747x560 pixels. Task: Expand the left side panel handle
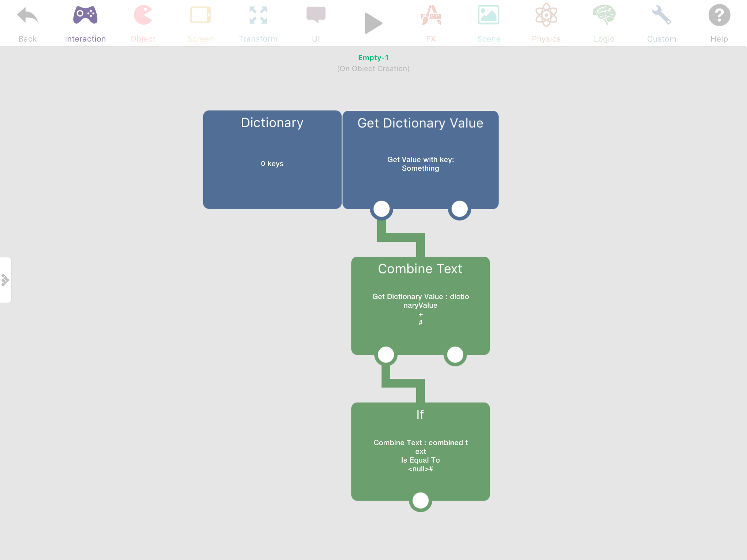[5, 280]
